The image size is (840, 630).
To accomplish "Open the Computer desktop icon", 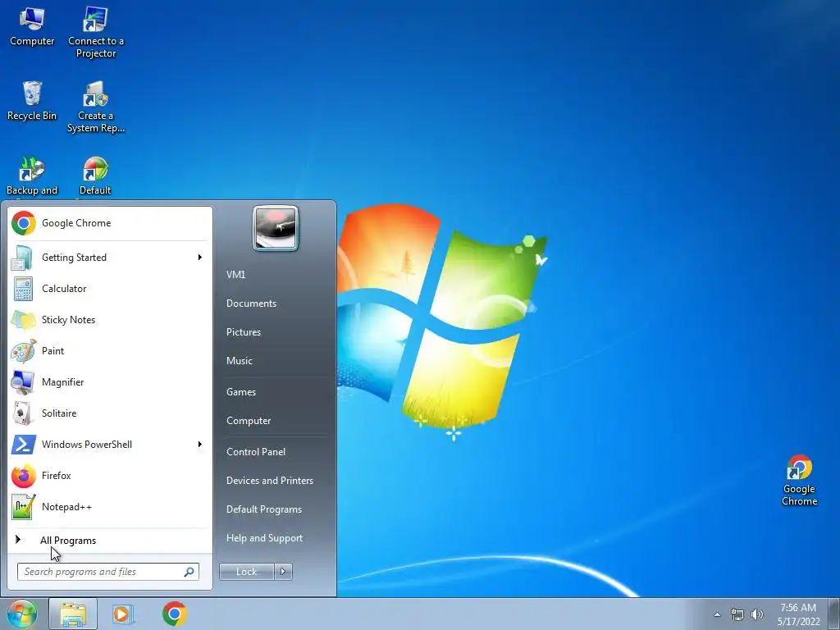I will coord(32,26).
